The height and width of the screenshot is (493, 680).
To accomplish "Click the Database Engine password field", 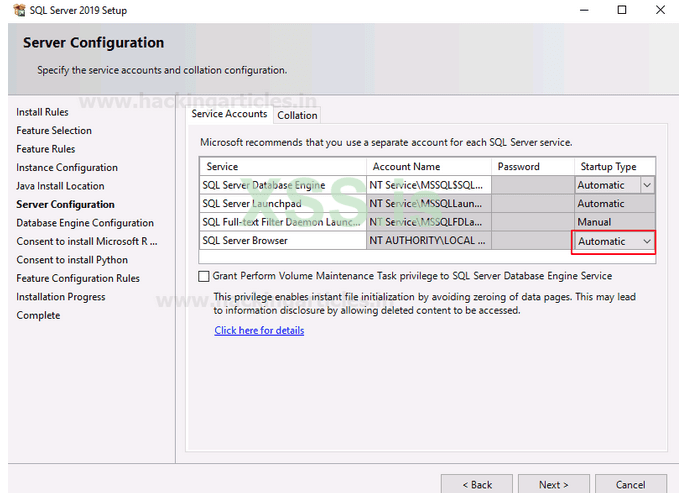I will pos(532,185).
